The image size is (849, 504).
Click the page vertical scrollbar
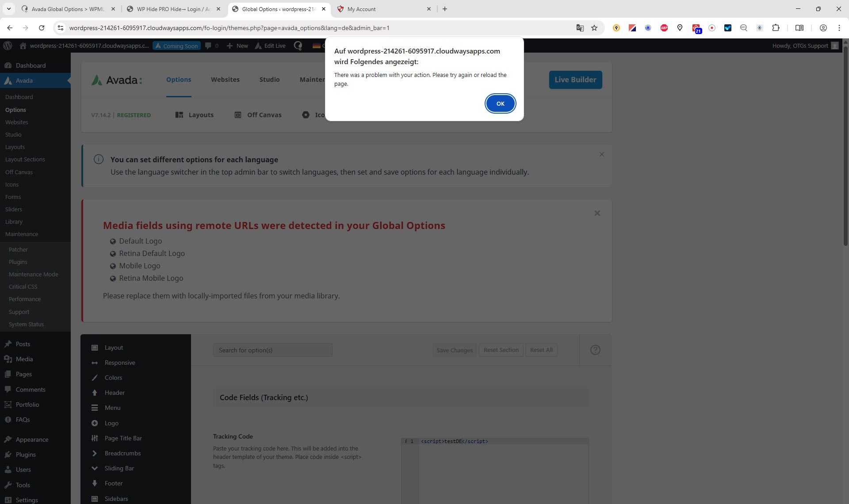click(x=845, y=146)
